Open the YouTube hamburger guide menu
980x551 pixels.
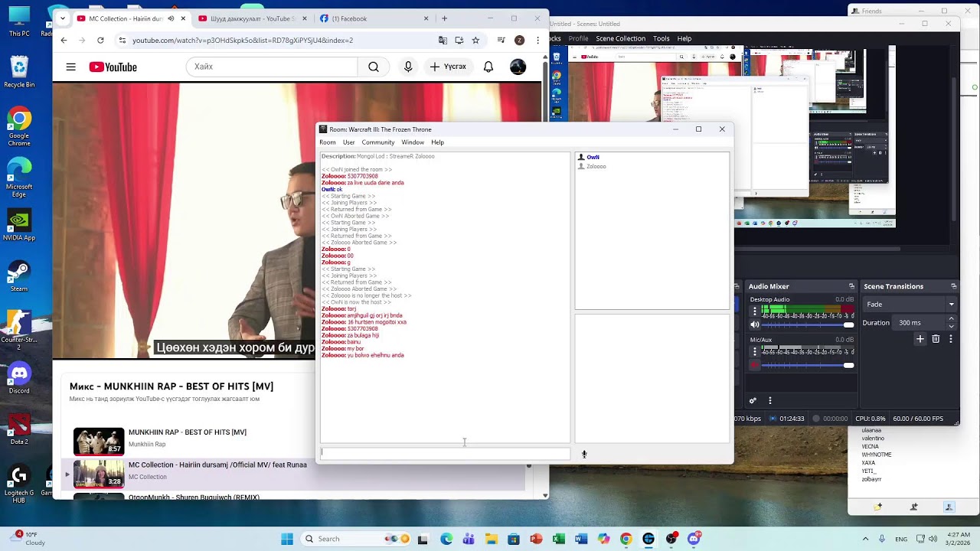70,67
